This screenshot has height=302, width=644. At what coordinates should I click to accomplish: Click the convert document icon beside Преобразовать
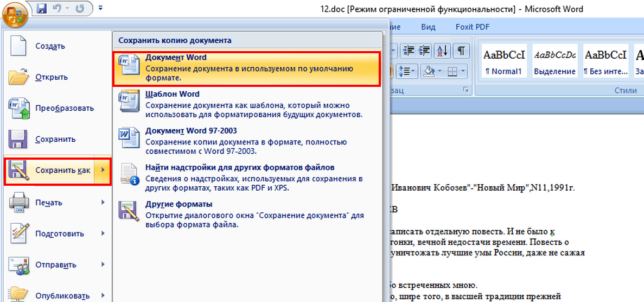(19, 108)
